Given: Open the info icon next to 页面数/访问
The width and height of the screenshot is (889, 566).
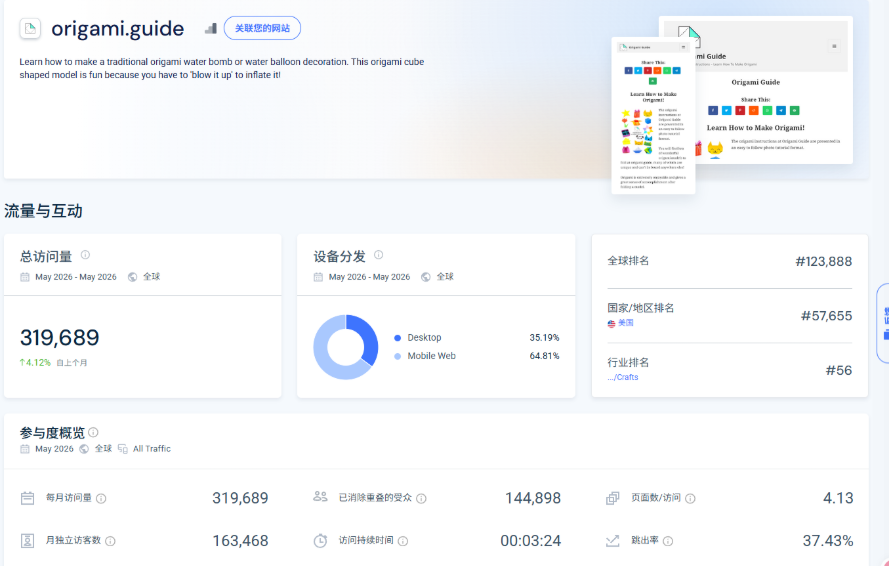Looking at the screenshot, I should click(x=690, y=499).
